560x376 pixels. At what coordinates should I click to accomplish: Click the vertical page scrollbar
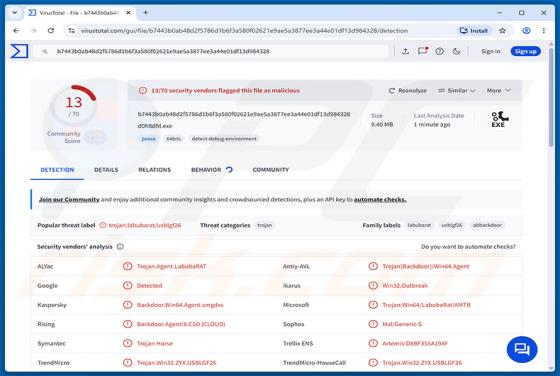pyautogui.click(x=551, y=96)
